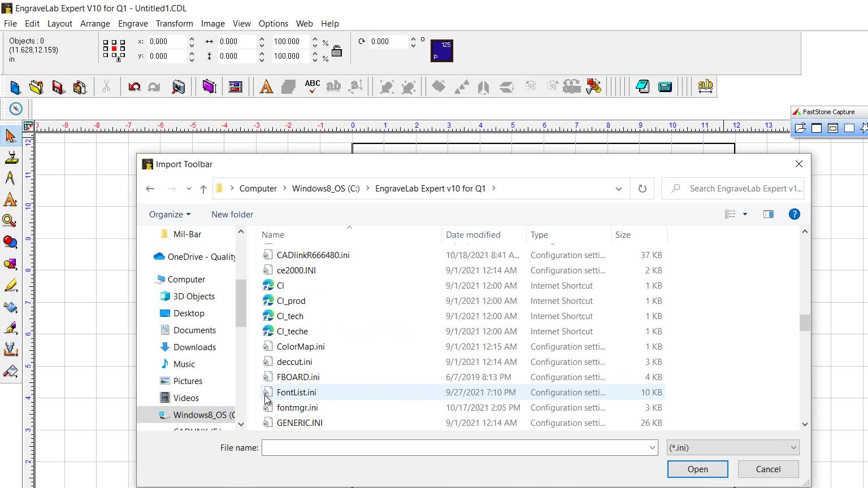Screen dimensions: 868x488
Task: Click the Save floppy disk toolbar icon
Action: pyautogui.click(x=58, y=87)
